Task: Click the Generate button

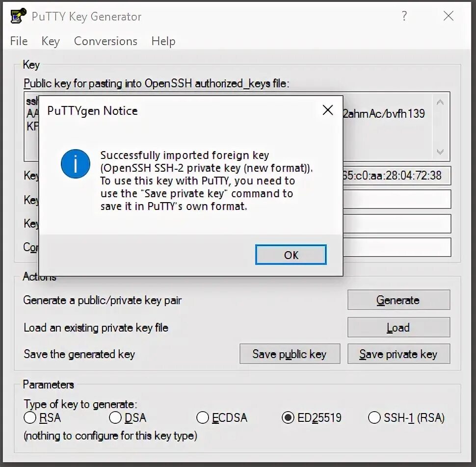Action: (x=398, y=300)
